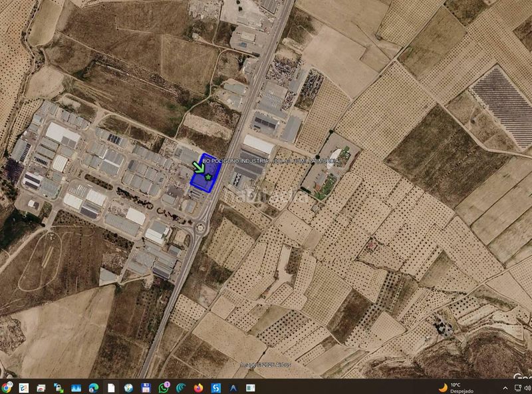The width and height of the screenshot is (532, 394).
Task: Open Microsoft Edge taskbar icon
Action: [x=94, y=387]
